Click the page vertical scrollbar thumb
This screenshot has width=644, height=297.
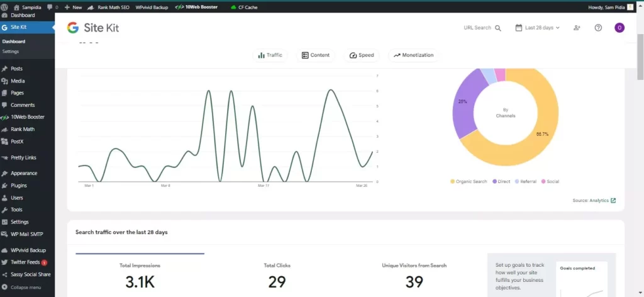(640, 57)
